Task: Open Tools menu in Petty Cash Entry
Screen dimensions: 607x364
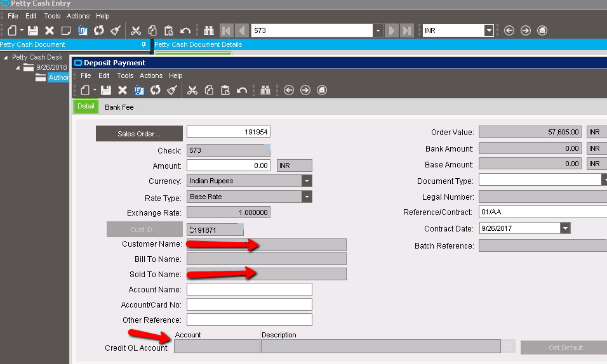Action: (x=52, y=16)
